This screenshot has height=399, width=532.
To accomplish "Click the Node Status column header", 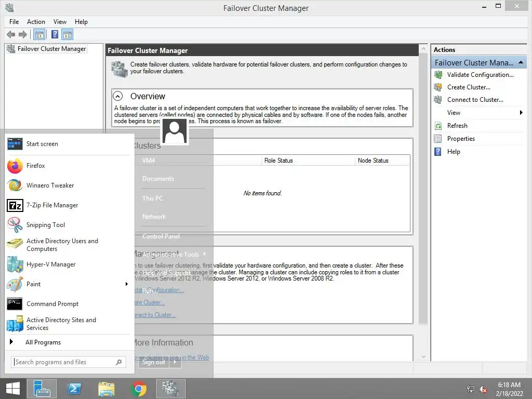I will (x=382, y=161).
